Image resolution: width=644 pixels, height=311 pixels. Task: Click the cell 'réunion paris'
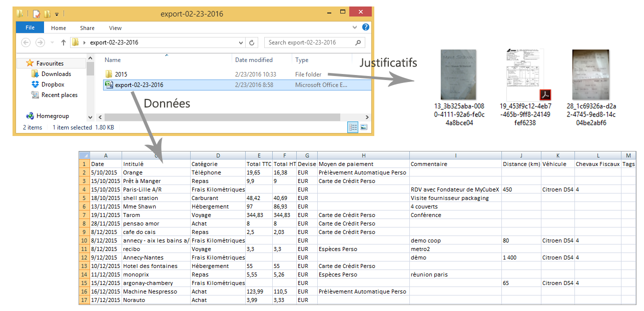(x=455, y=274)
